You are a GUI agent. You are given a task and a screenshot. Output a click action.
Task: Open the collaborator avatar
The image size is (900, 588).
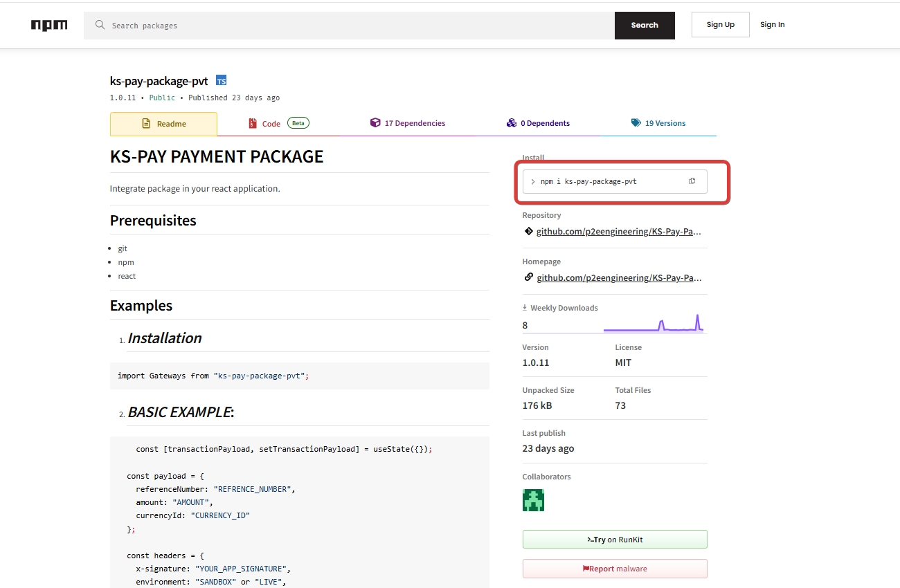533,500
